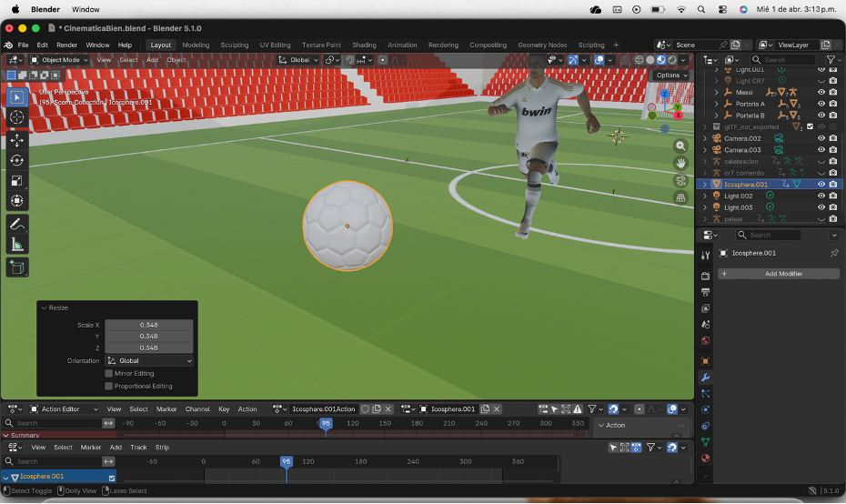The image size is (846, 504).
Task: Open the viewport Options button
Action: [670, 76]
